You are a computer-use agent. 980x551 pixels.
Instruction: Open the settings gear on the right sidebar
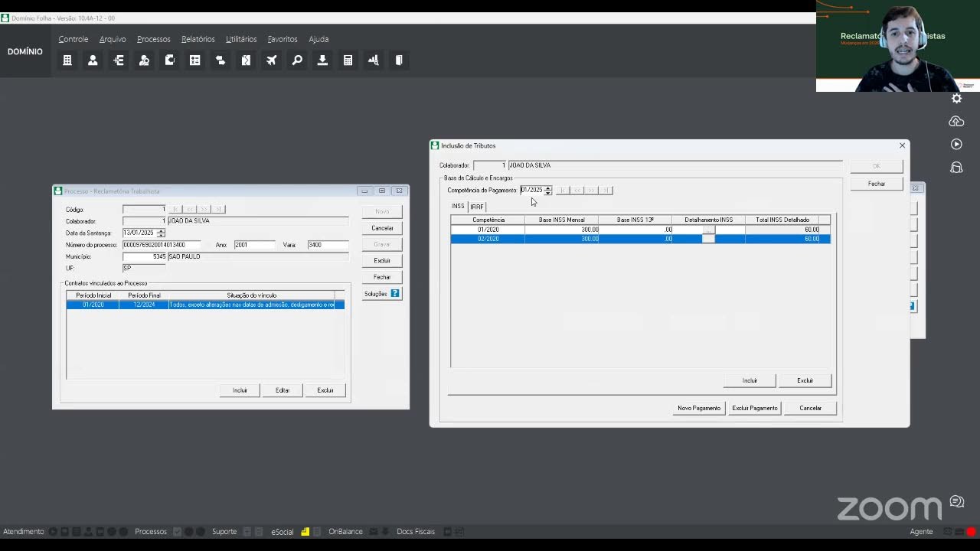pyautogui.click(x=956, y=99)
